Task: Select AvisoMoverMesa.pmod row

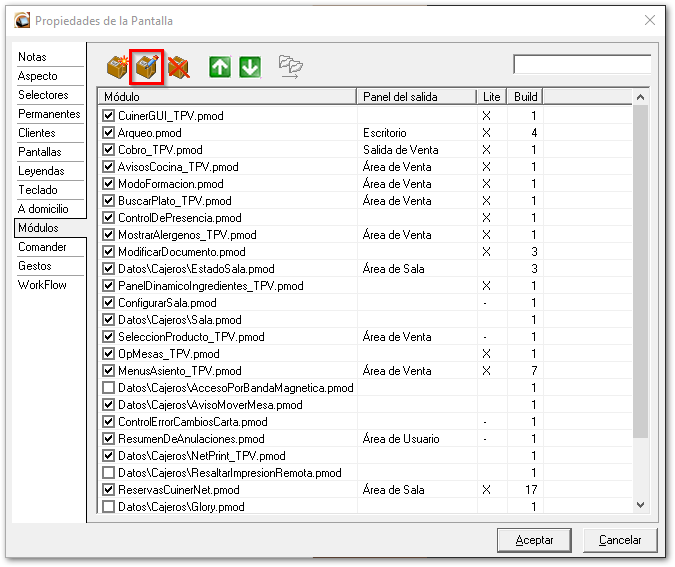Action: pyautogui.click(x=365, y=405)
